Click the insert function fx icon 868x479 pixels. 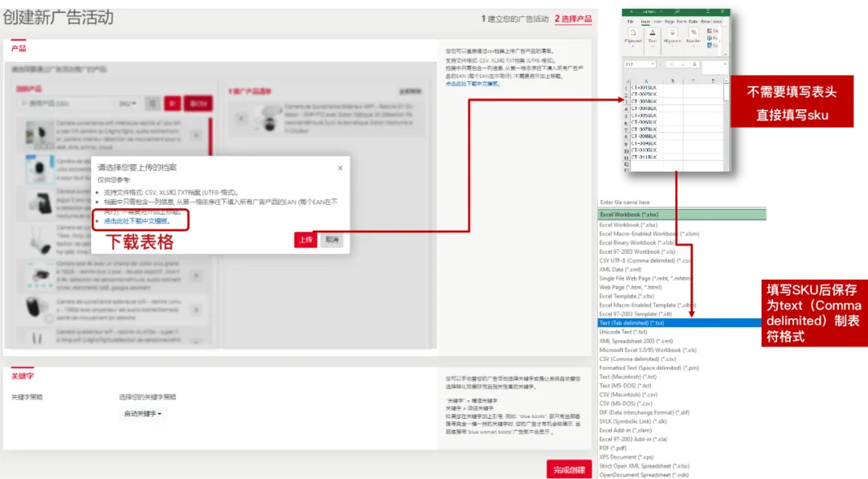[x=694, y=64]
